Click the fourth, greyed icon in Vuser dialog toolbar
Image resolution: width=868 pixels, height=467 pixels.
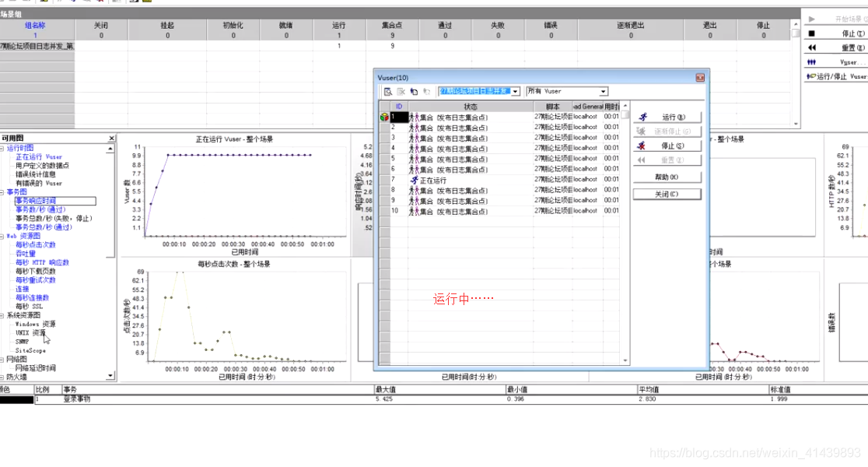[427, 91]
